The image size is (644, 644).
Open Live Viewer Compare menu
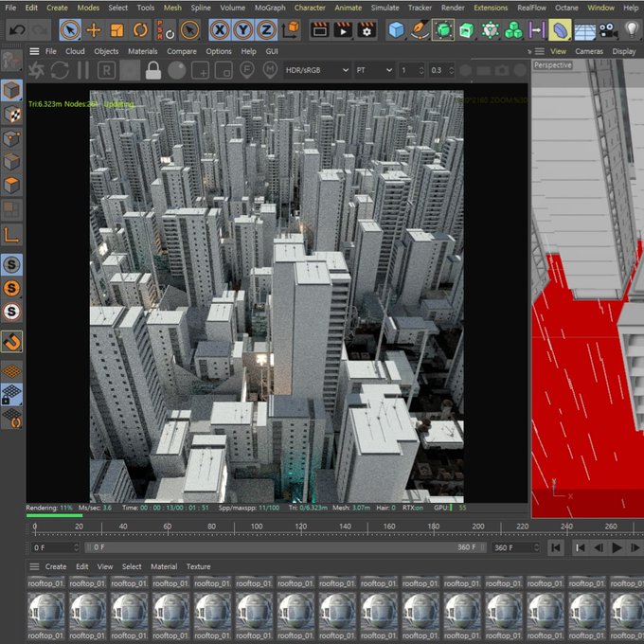[182, 51]
